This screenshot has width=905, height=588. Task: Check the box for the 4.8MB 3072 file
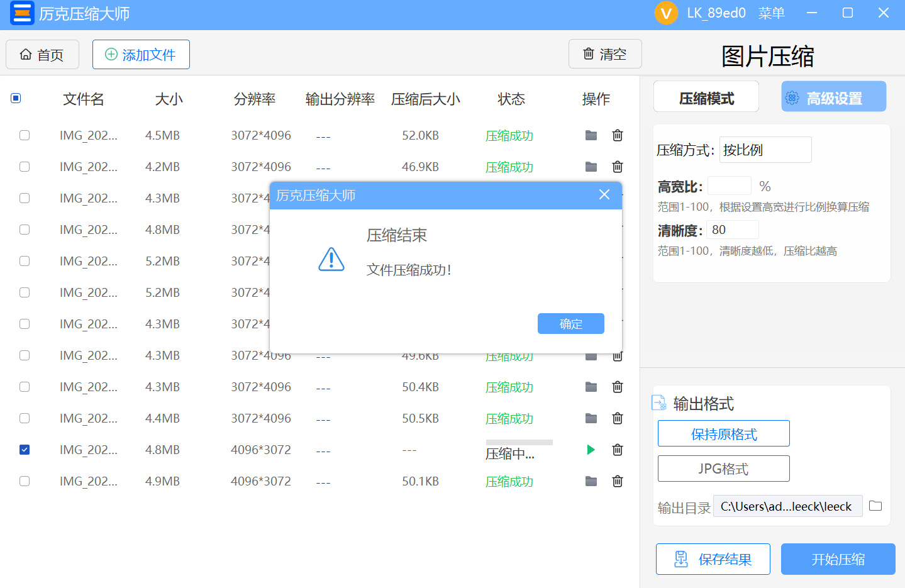click(25, 230)
